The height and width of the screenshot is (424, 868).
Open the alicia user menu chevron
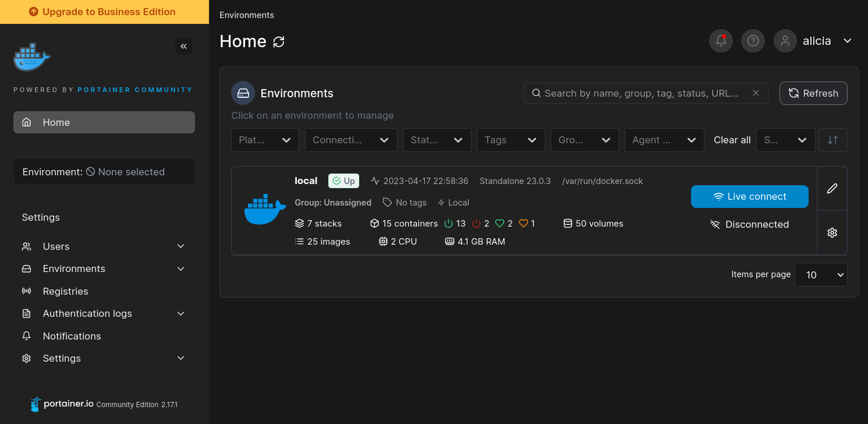[848, 41]
